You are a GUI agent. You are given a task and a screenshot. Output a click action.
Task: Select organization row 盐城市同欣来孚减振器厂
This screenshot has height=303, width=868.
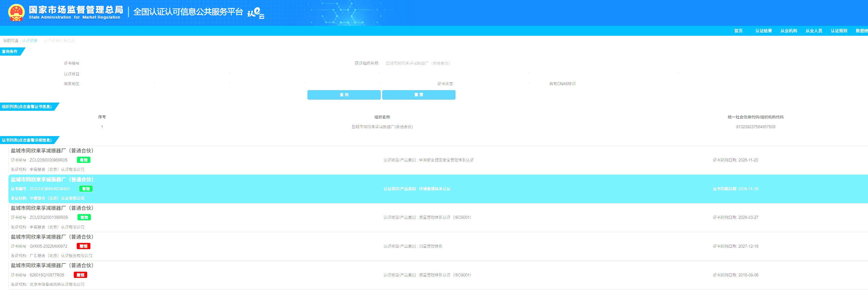point(382,127)
